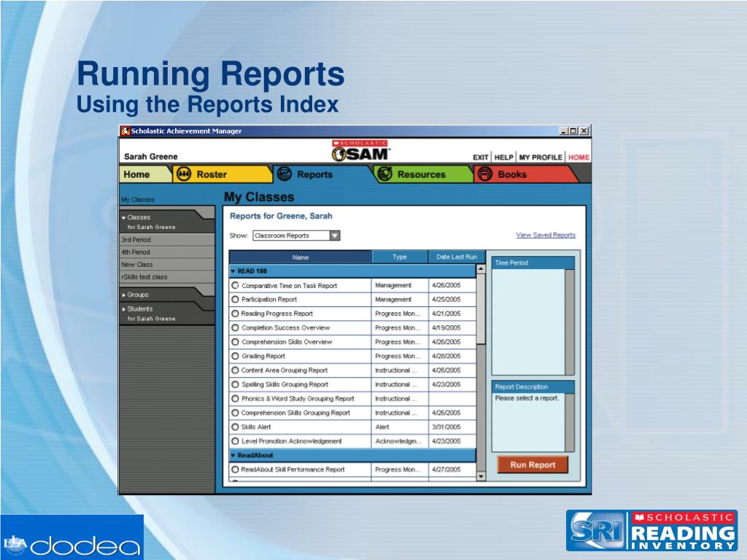Click the Books tab icon
The height and width of the screenshot is (560, 747).
(485, 174)
